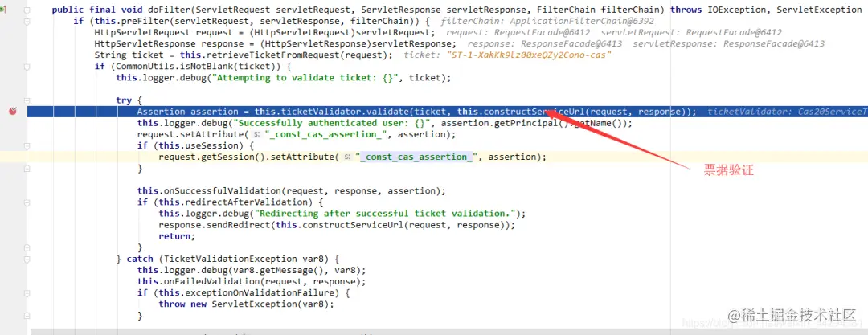Click inline hint 'response: ResponseFacade@6413'
This screenshot has height=335, width=868.
[x=545, y=43]
